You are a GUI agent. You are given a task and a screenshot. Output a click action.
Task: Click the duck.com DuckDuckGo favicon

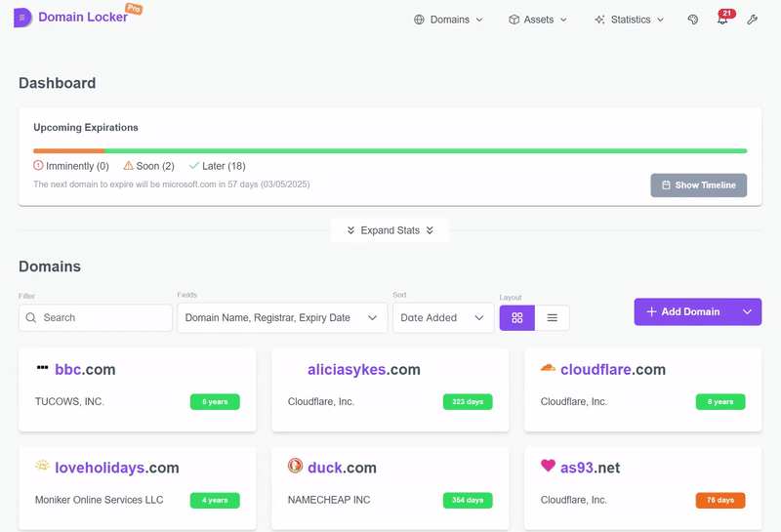pyautogui.click(x=295, y=467)
